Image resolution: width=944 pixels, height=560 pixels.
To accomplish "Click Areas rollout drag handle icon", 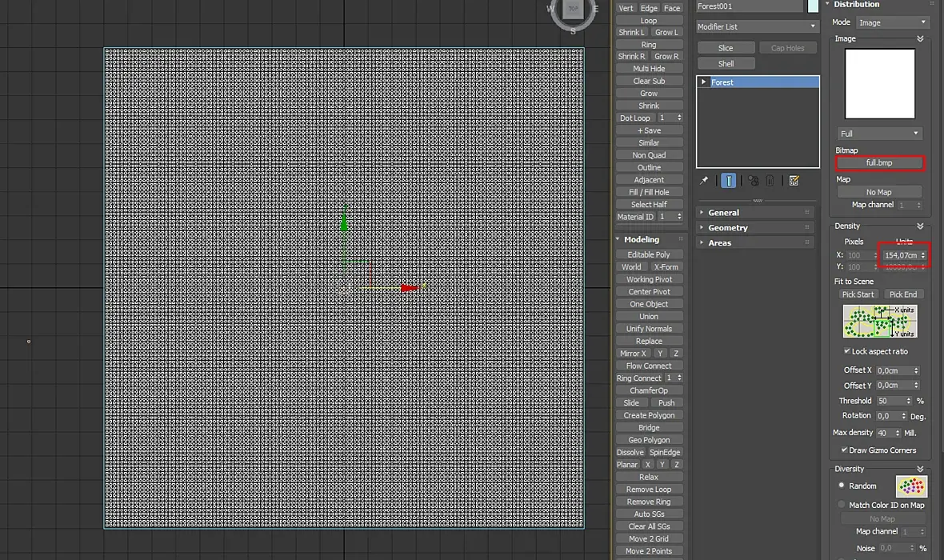I will tap(807, 242).
